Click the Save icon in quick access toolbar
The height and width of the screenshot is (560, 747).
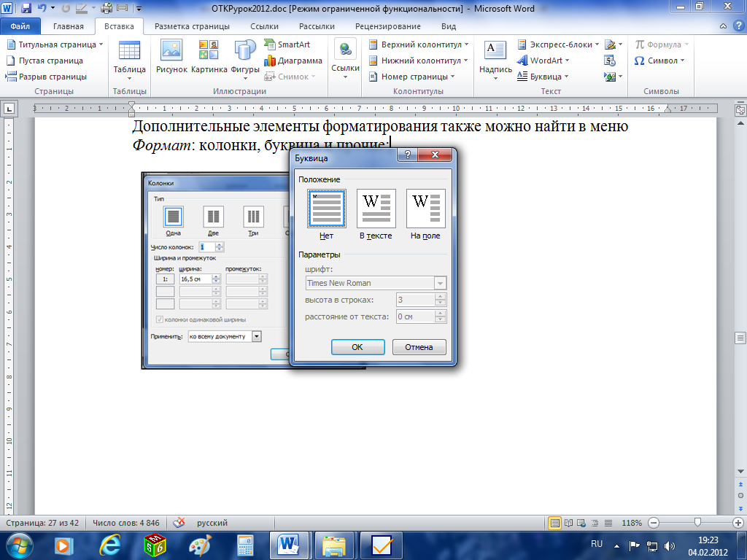pyautogui.click(x=26, y=8)
